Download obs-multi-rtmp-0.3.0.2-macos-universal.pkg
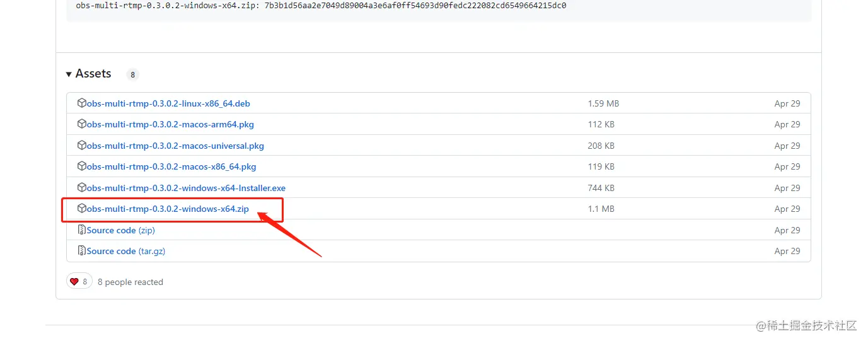 click(175, 146)
